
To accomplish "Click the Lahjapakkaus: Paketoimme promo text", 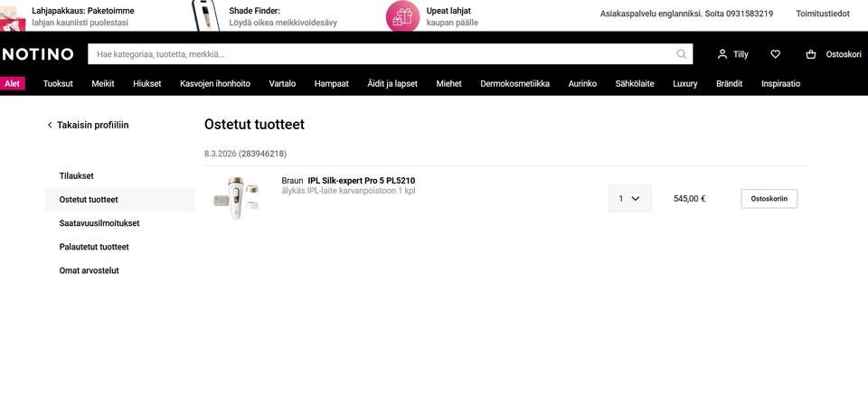I will tap(83, 16).
